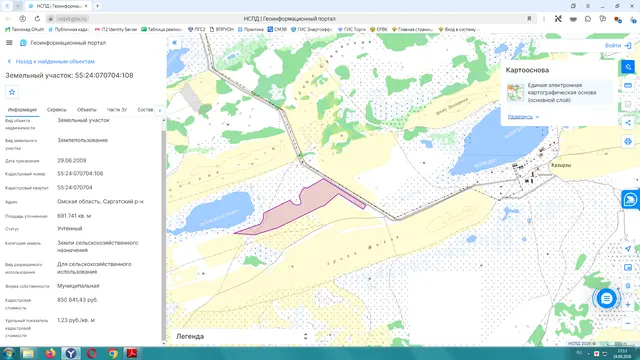Expand the Легенда panel
Viewport: 640px width, 360px height.
(x=241, y=337)
